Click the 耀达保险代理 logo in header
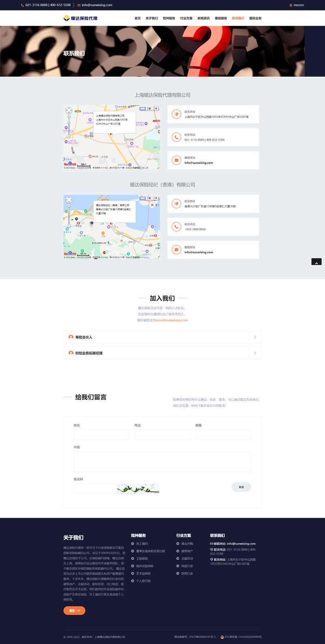Viewport: 325px width, 644px height. 80,18
